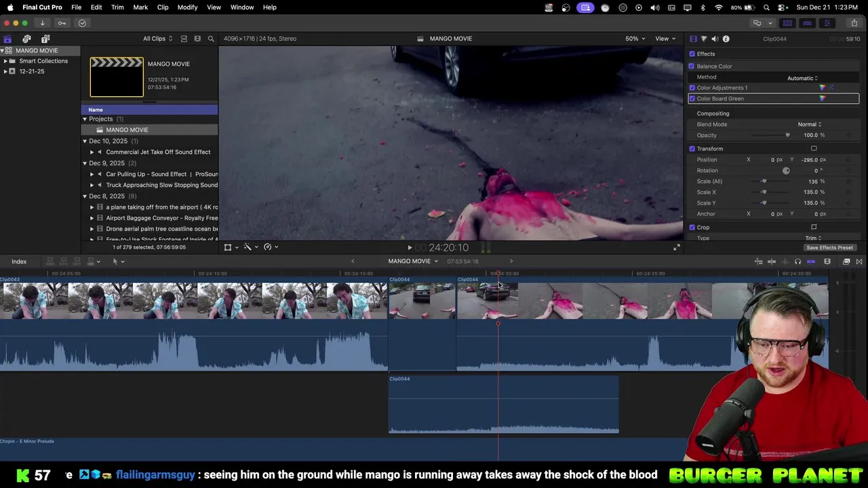Toggle solo headphones icon in timeline
The height and width of the screenshot is (488, 868).
tap(797, 262)
